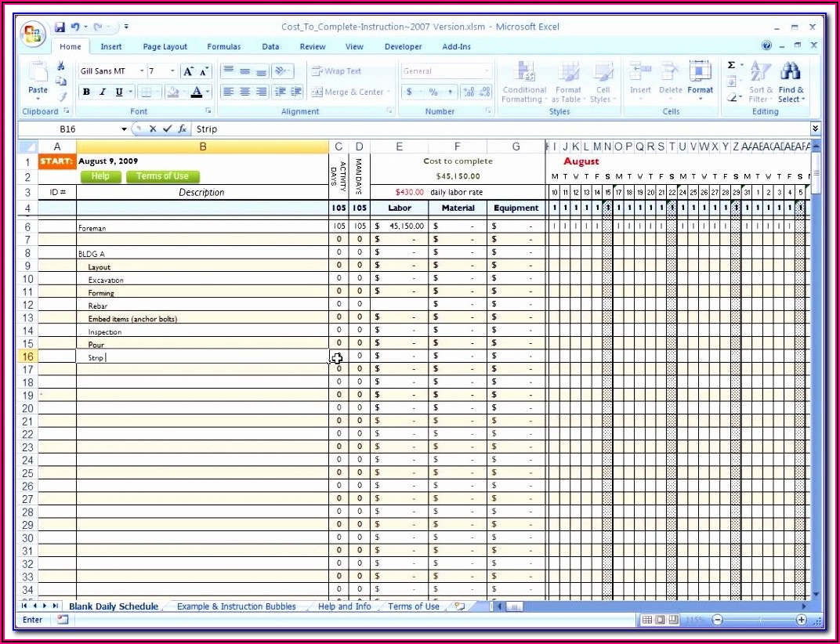Open the Formulas ribbon tab
The width and height of the screenshot is (840, 644).
tap(224, 47)
